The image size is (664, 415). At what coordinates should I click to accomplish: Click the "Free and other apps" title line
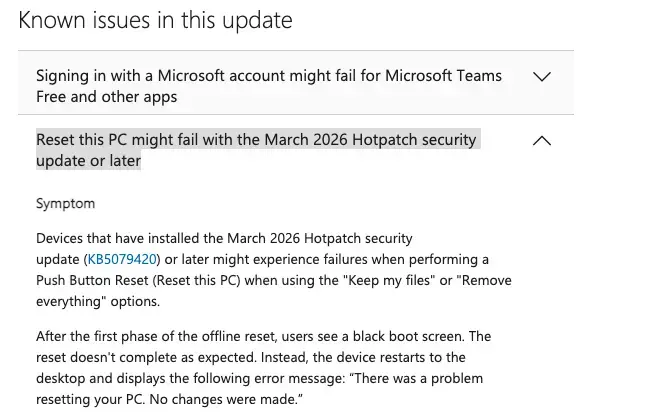[107, 97]
